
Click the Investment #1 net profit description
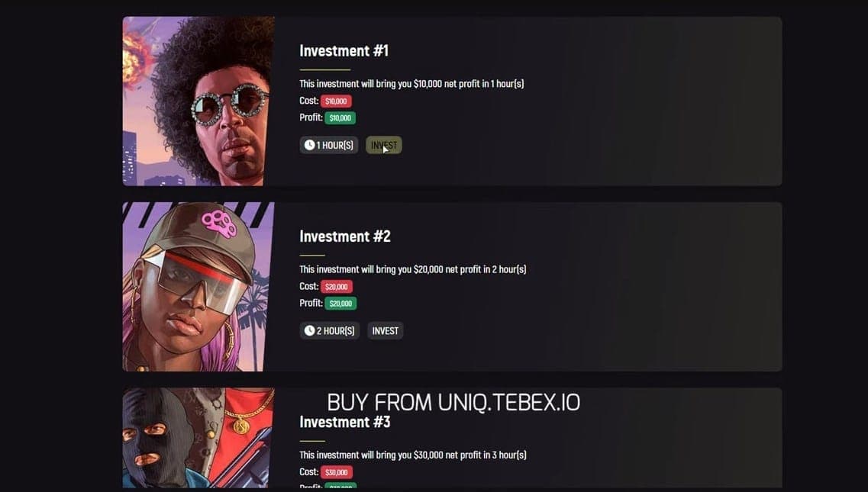(x=411, y=84)
